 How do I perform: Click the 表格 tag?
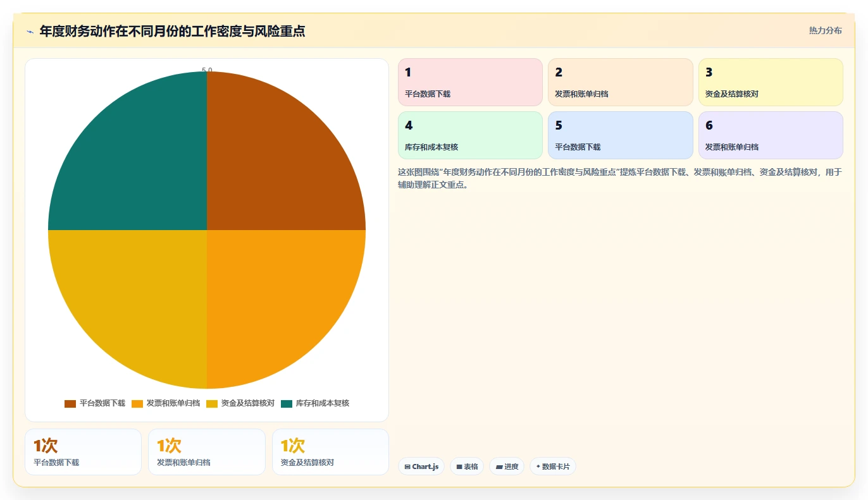(x=467, y=466)
